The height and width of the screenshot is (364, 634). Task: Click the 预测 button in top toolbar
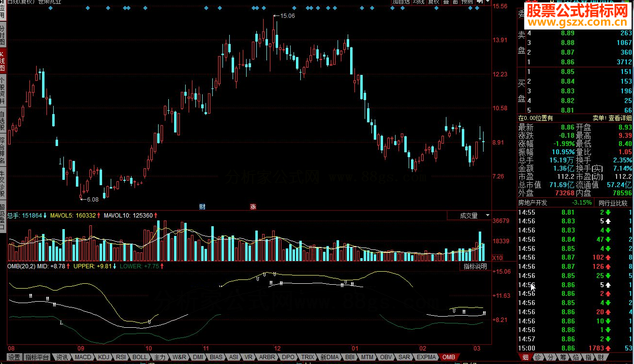[467, 2]
